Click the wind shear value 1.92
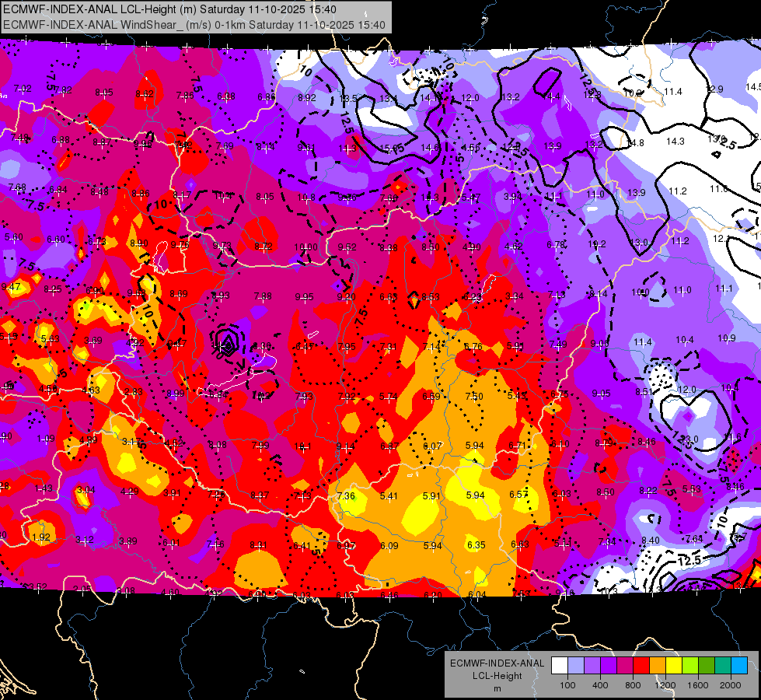Screen dimensions: 761x700 tap(40, 537)
